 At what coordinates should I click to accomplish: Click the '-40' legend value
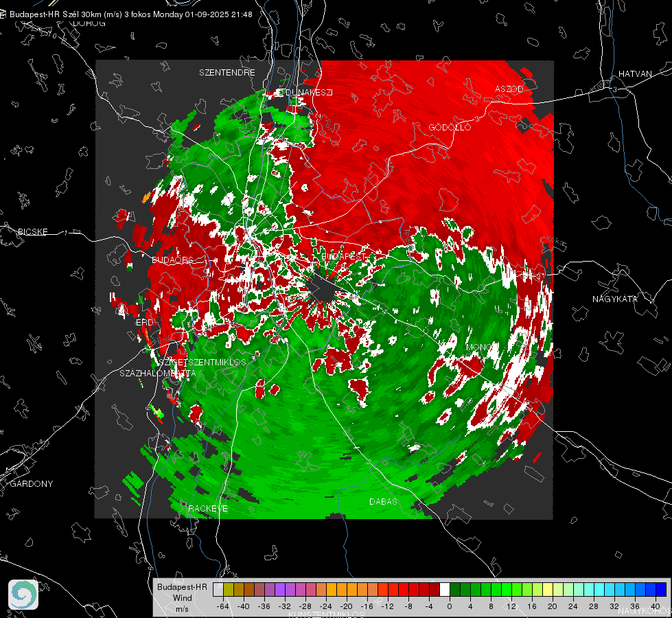pos(244,606)
